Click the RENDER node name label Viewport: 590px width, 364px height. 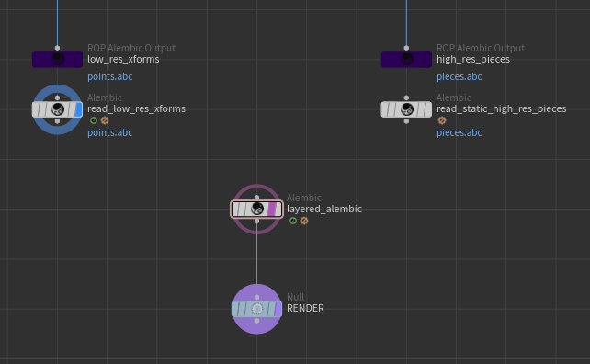tap(305, 308)
